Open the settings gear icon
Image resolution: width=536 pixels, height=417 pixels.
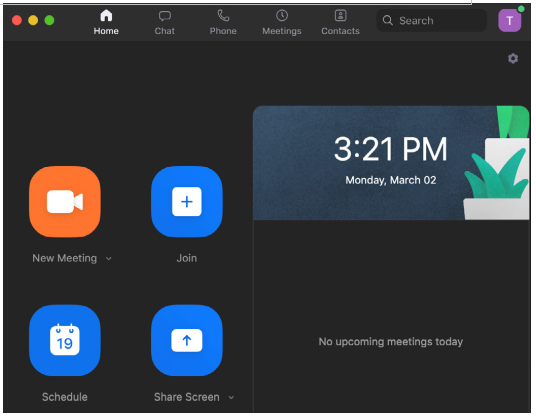pos(513,58)
